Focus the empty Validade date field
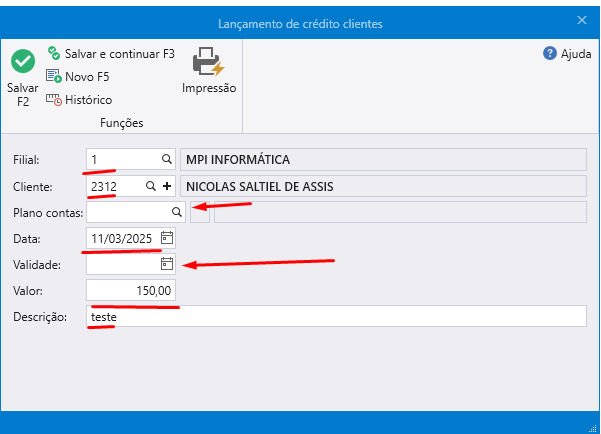The height and width of the screenshot is (434, 601). 122,264
